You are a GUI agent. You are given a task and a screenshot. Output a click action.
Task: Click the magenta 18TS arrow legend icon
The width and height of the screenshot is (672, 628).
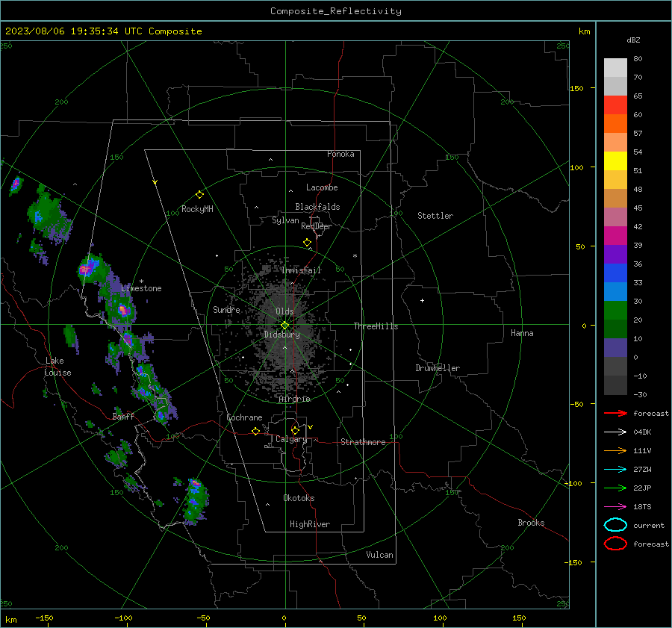coord(615,507)
